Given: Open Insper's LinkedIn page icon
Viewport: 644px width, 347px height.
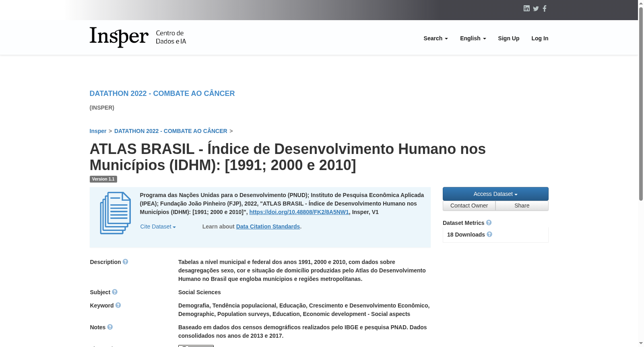Looking at the screenshot, I should tap(526, 8).
